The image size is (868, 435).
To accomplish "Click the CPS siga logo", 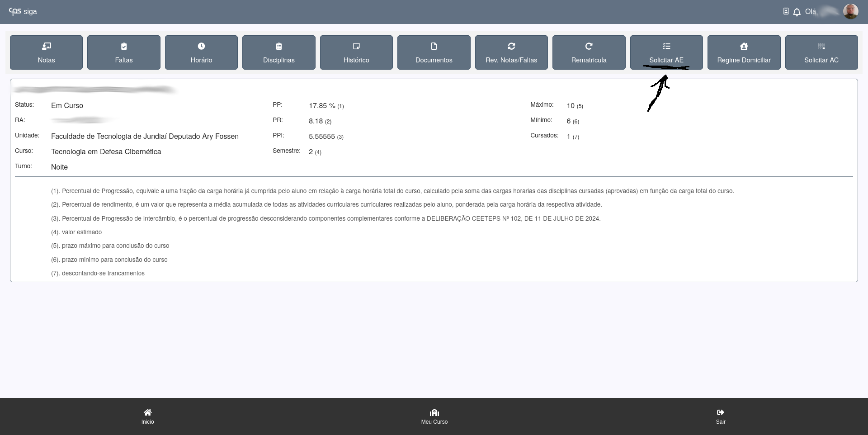I will pos(23,11).
